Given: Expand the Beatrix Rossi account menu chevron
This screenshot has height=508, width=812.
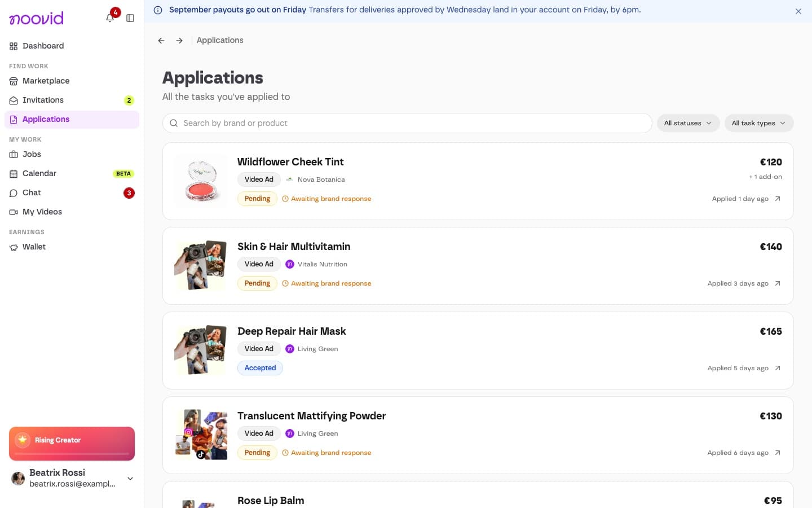Looking at the screenshot, I should [130, 479].
